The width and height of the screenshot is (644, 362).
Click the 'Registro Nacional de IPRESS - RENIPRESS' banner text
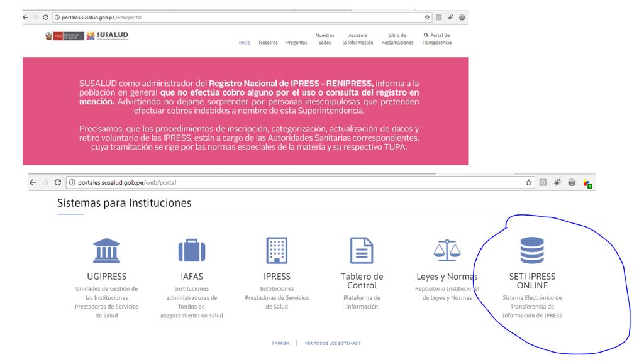[291, 84]
